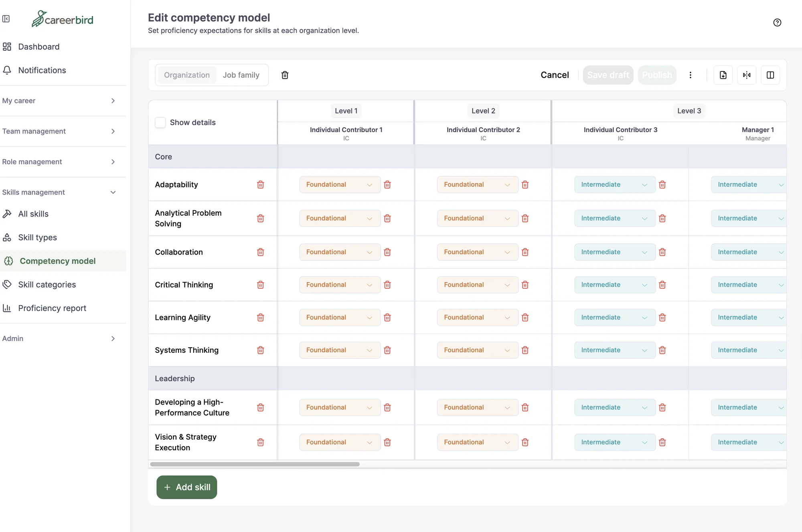Click the export document icon
The width and height of the screenshot is (802, 532).
tap(723, 75)
